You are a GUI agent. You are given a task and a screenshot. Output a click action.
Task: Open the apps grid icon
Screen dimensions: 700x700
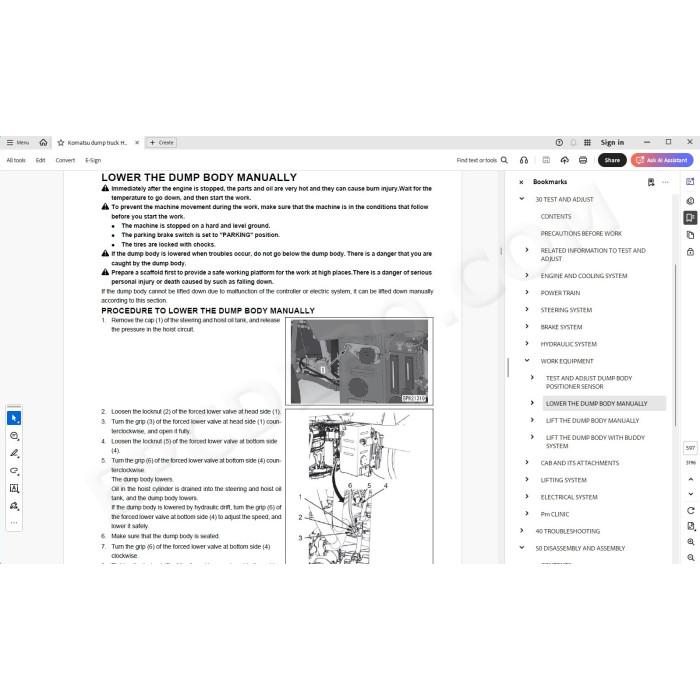[x=588, y=142]
